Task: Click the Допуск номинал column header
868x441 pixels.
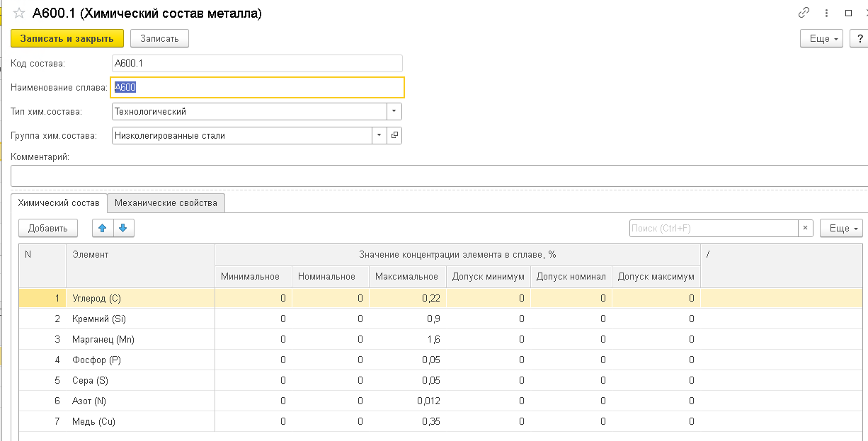Action: (x=571, y=277)
